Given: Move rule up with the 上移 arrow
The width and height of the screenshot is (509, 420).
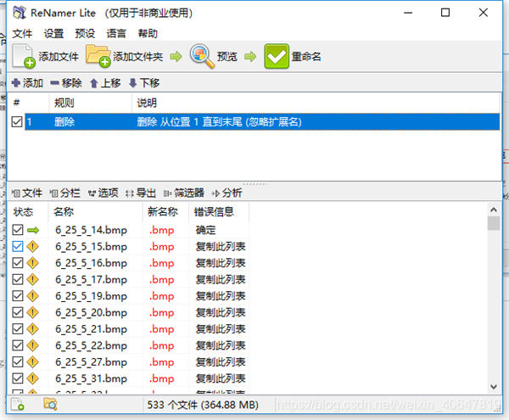Looking at the screenshot, I should click(94, 83).
